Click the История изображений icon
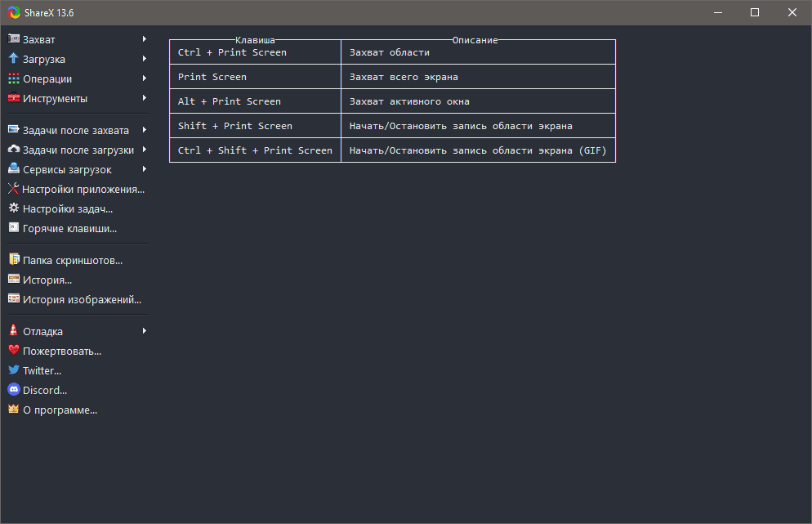The image size is (812, 524). click(14, 299)
